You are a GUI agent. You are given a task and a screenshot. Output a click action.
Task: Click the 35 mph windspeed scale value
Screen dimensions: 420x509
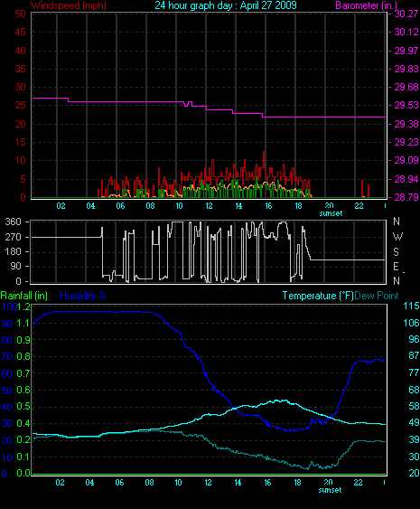pyautogui.click(x=20, y=69)
